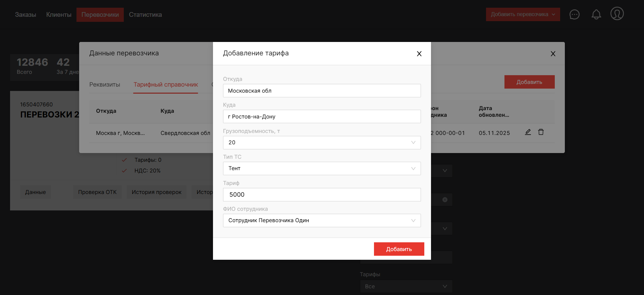Open the chat messages icon
The height and width of the screenshot is (295, 644).
click(x=574, y=14)
